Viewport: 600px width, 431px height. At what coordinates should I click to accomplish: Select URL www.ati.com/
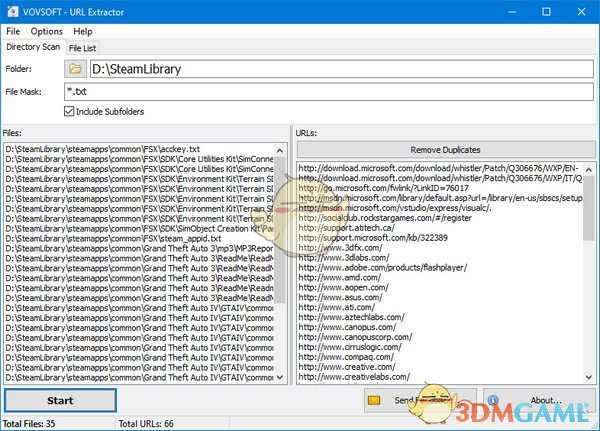pos(440,307)
